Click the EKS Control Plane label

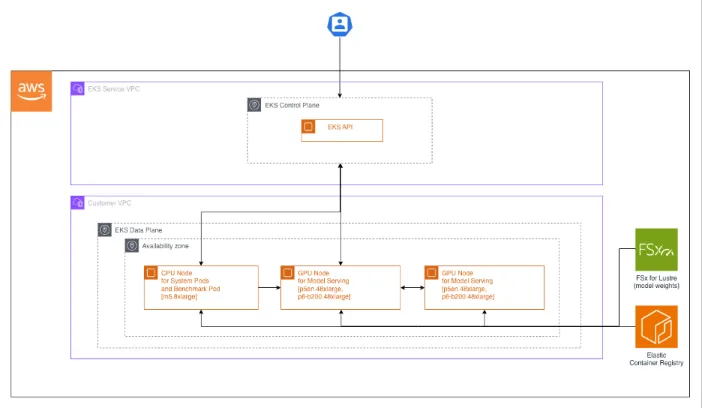point(292,105)
